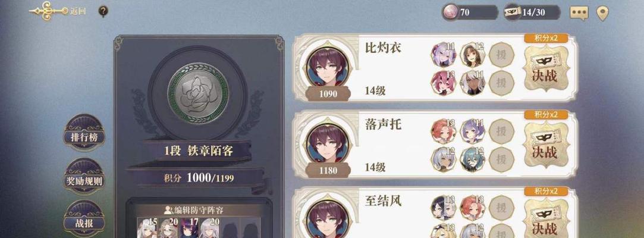This screenshot has height=238, width=644.
Task: Challenge 比灼衣 with the 决战 button
Action: [x=546, y=68]
